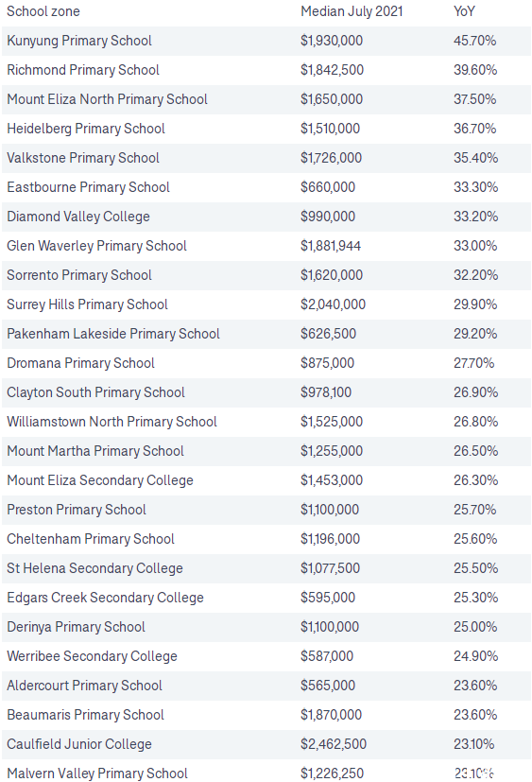Select Werribee Secondary College 24.90% value
The height and width of the screenshot is (782, 532).
pyautogui.click(x=475, y=656)
